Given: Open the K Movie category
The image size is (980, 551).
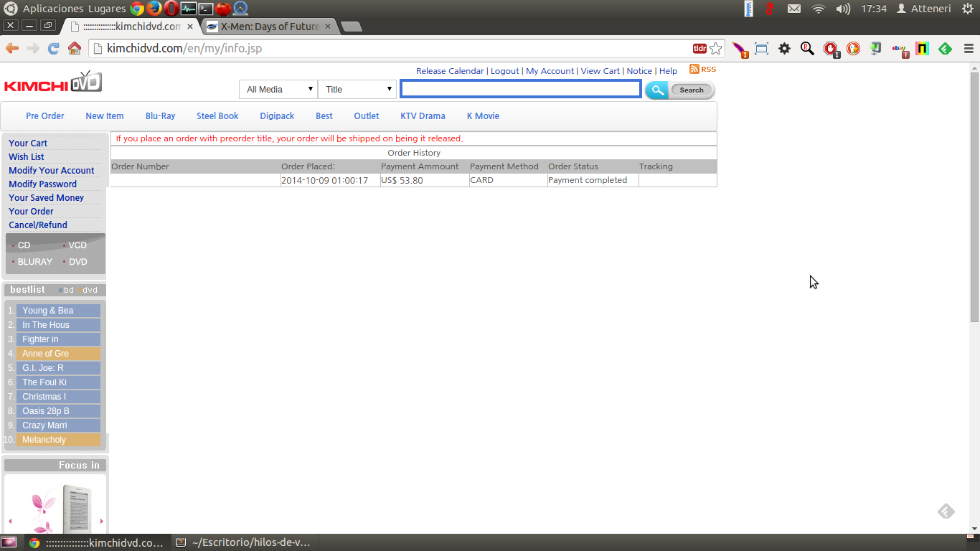Looking at the screenshot, I should tap(483, 116).
